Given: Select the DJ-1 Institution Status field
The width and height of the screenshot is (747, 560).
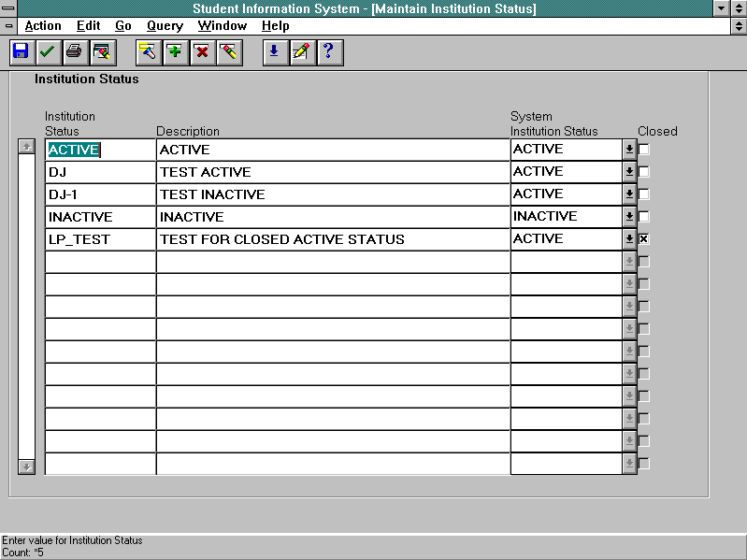Looking at the screenshot, I should 100,194.
